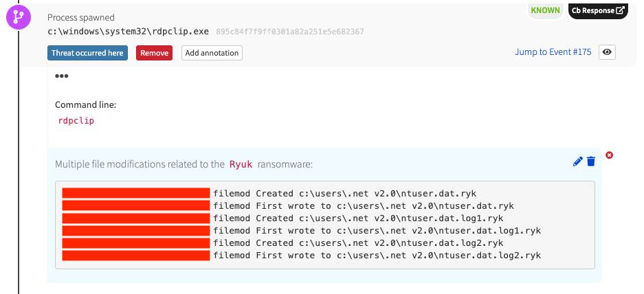Select the rdpclip.exe process path
The height and width of the screenshot is (294, 644).
[128, 32]
